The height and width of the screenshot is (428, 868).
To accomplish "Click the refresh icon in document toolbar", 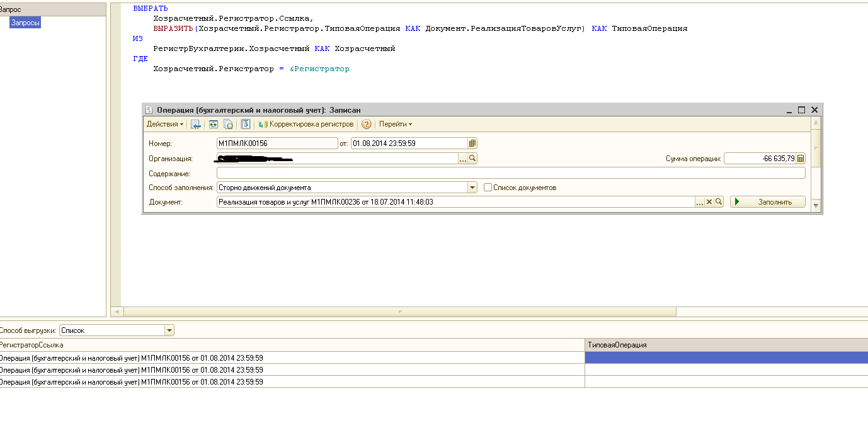I will coord(214,125).
